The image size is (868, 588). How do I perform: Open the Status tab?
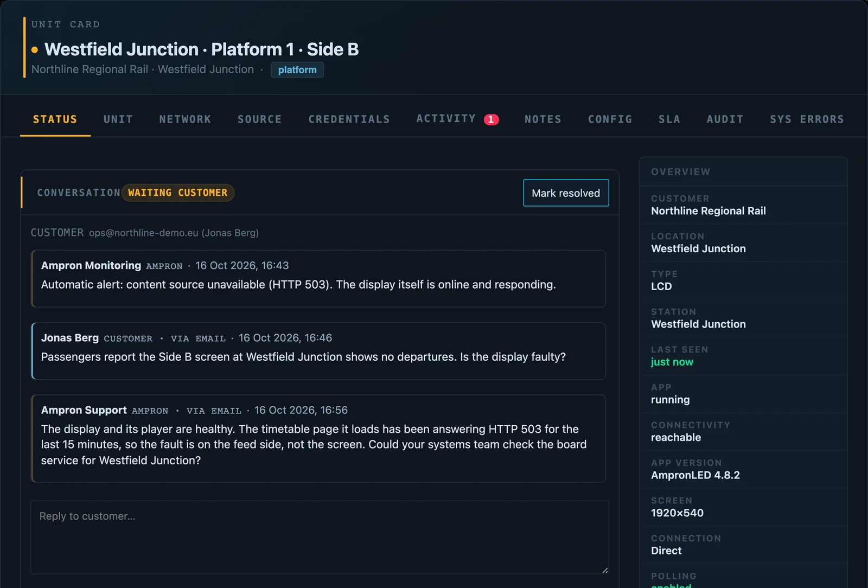pos(55,119)
